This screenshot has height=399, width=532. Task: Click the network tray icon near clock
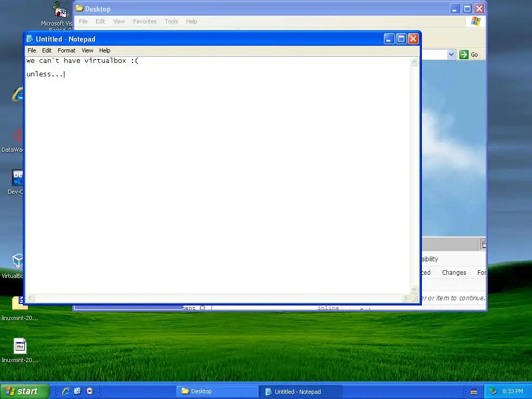tap(493, 391)
